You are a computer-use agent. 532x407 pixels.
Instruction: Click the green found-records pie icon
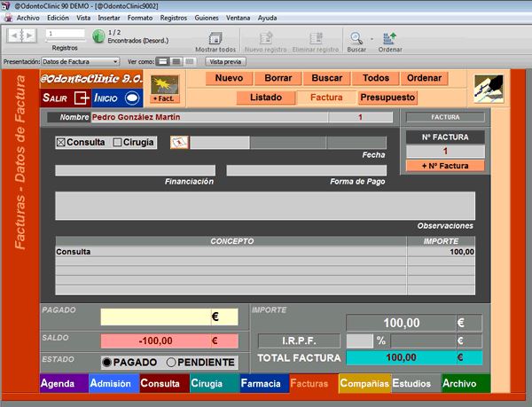[98, 36]
